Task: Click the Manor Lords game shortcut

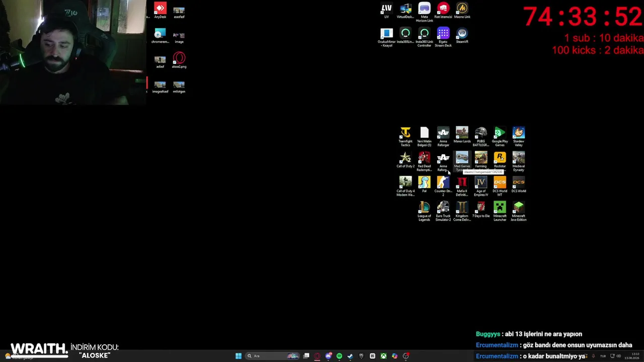Action: coord(462,135)
